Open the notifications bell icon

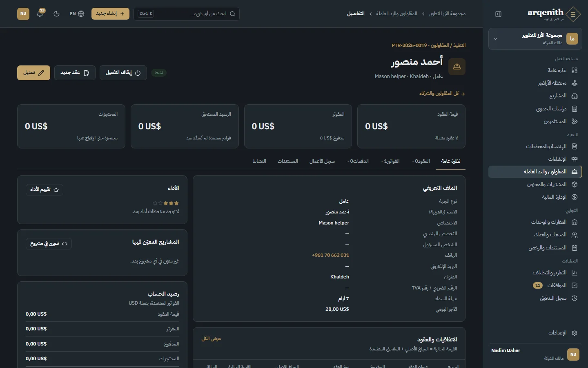click(40, 13)
